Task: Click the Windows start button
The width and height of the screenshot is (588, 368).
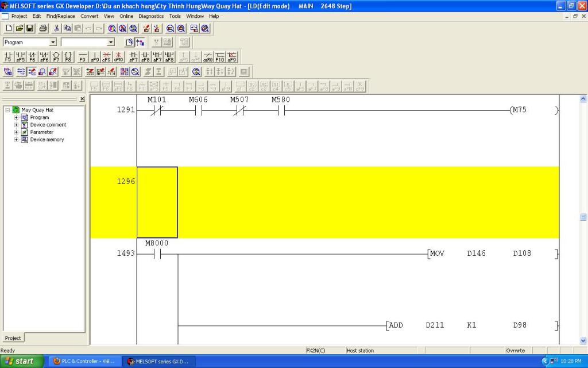Action: [x=21, y=361]
